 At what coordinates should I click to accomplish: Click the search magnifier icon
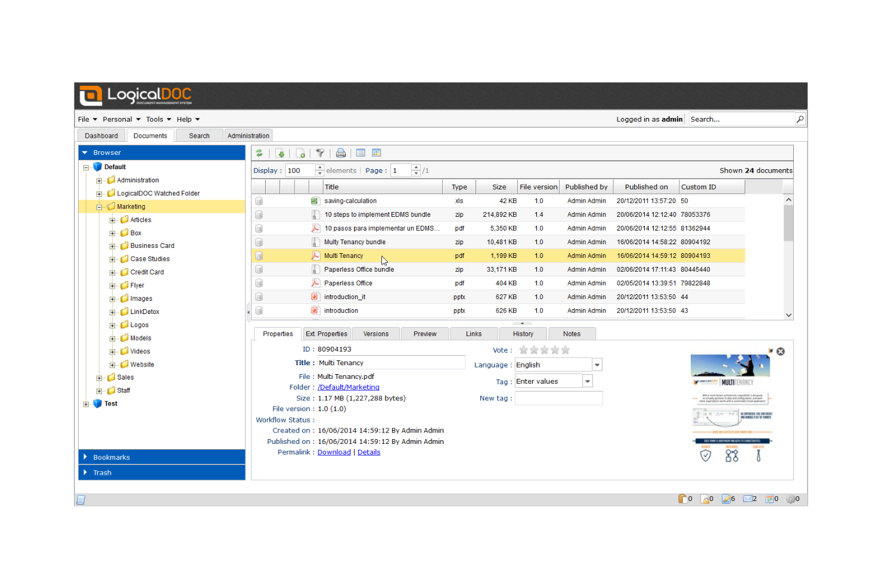tap(800, 119)
